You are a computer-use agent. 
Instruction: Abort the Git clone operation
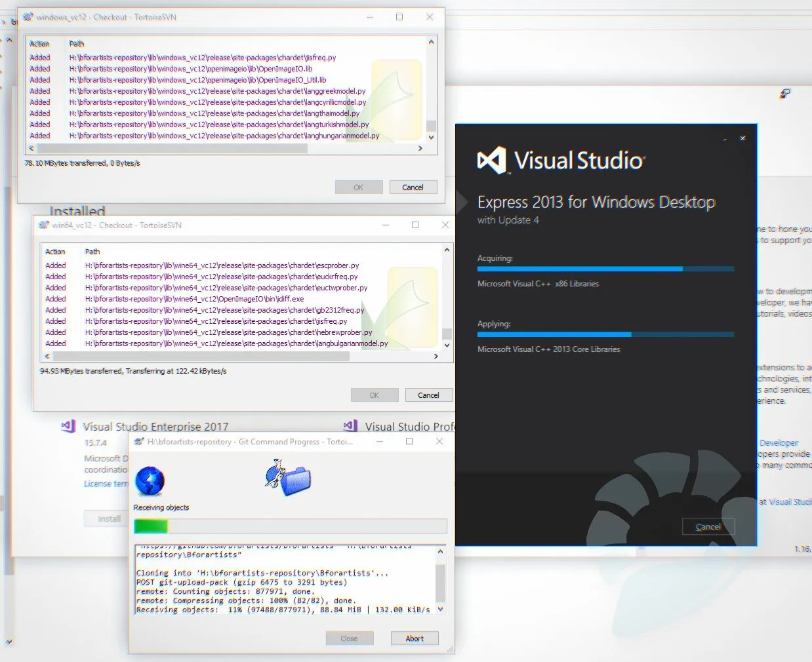pyautogui.click(x=415, y=638)
